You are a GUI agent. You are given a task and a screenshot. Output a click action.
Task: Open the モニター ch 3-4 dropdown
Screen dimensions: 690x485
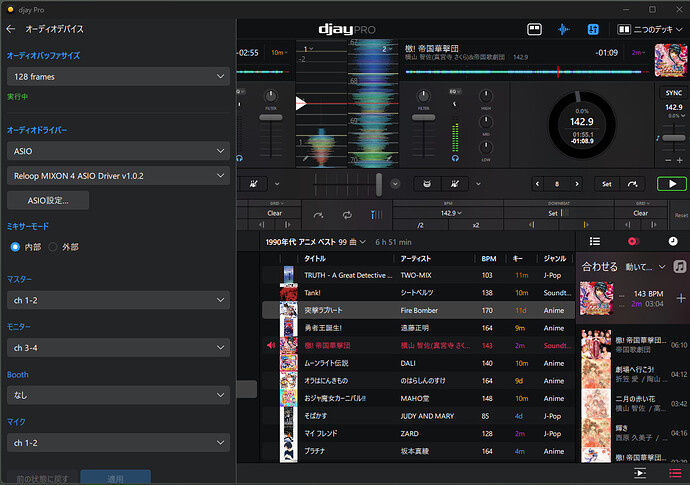(x=118, y=348)
